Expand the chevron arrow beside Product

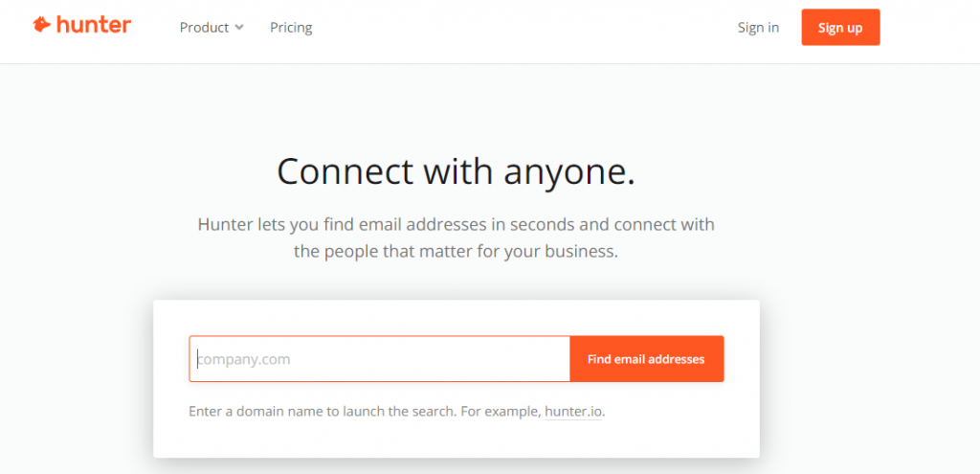coord(238,28)
